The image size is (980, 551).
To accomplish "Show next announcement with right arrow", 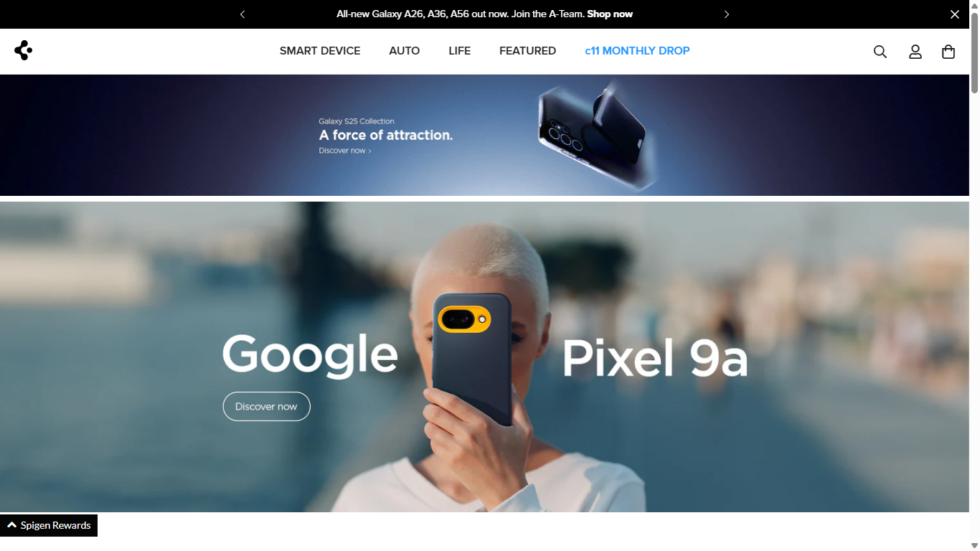I will click(x=726, y=14).
